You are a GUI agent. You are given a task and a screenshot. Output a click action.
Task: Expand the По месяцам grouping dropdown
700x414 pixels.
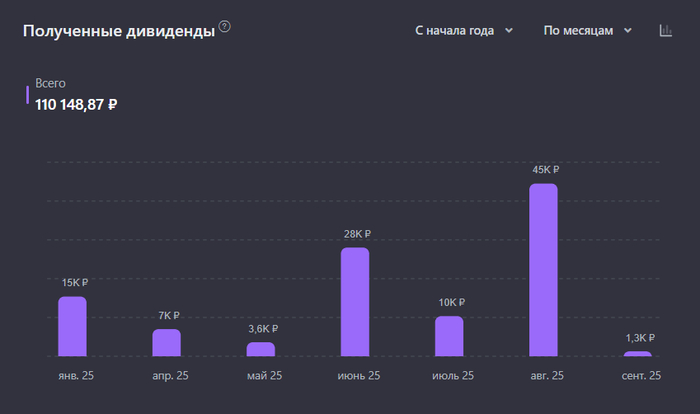588,30
